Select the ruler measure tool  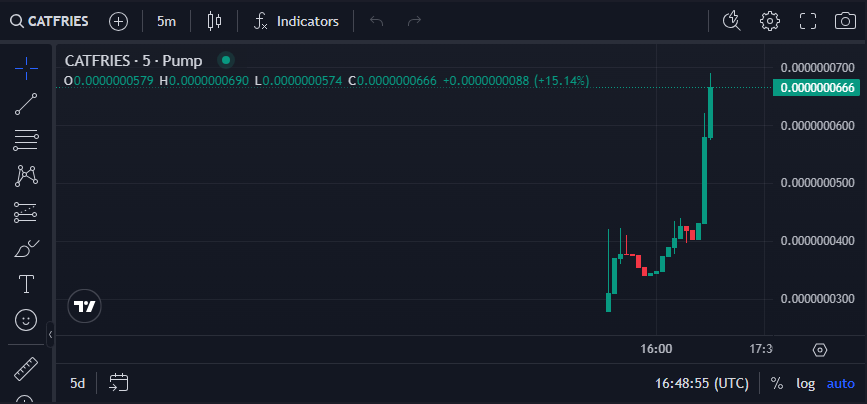click(x=26, y=369)
